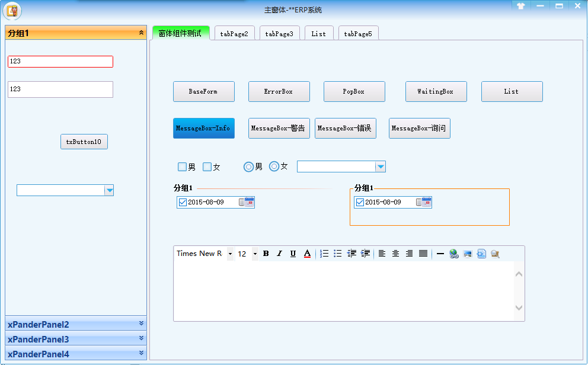
Task: Toggle bold in the rich text editor
Action: pyautogui.click(x=266, y=254)
